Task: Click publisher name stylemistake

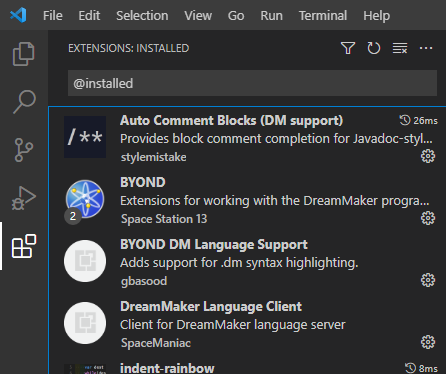Action: click(x=154, y=157)
